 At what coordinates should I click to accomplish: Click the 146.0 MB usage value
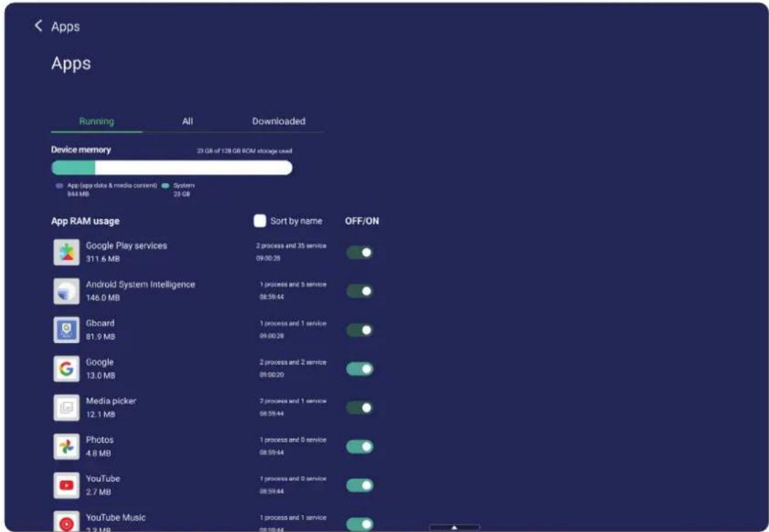pyautogui.click(x=102, y=298)
